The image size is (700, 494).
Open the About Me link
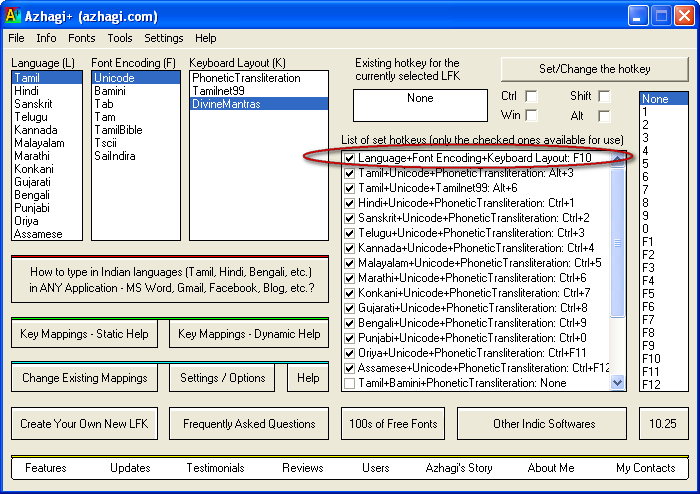tap(551, 468)
